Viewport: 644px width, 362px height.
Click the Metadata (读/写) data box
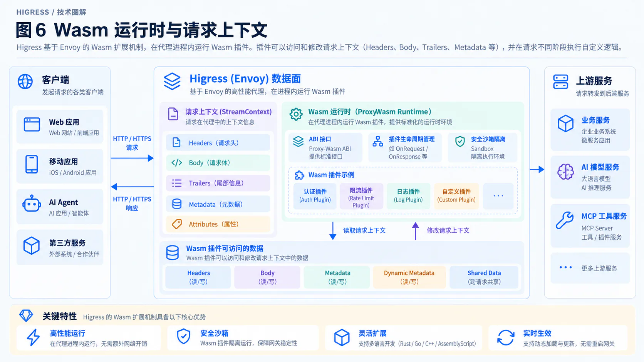tap(337, 277)
